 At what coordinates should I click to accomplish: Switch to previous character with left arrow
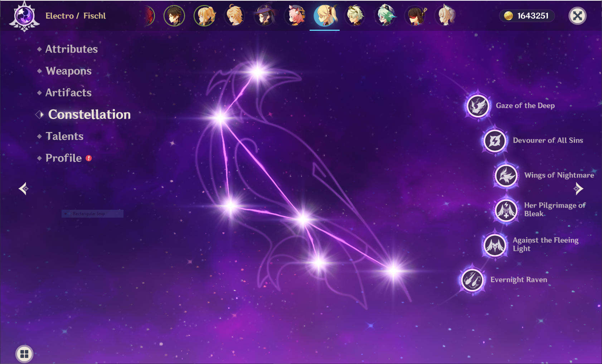[24, 189]
